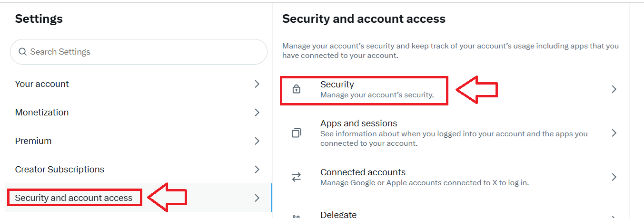Focus the Search Settings field
The image size is (644, 218).
tap(143, 52)
